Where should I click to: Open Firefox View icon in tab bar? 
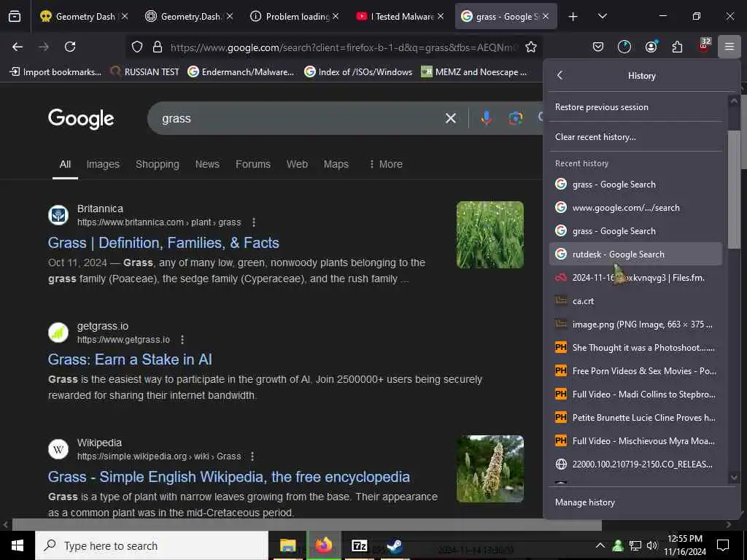pos(15,16)
